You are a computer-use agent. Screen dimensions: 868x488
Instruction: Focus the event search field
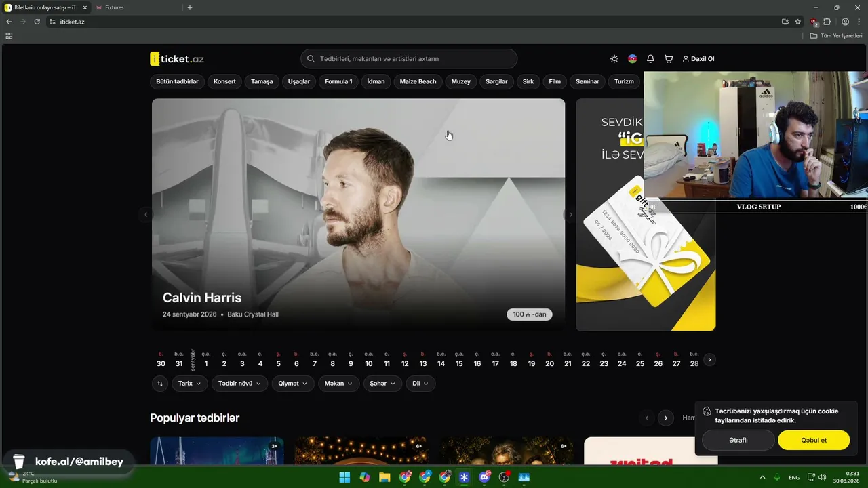coord(409,59)
